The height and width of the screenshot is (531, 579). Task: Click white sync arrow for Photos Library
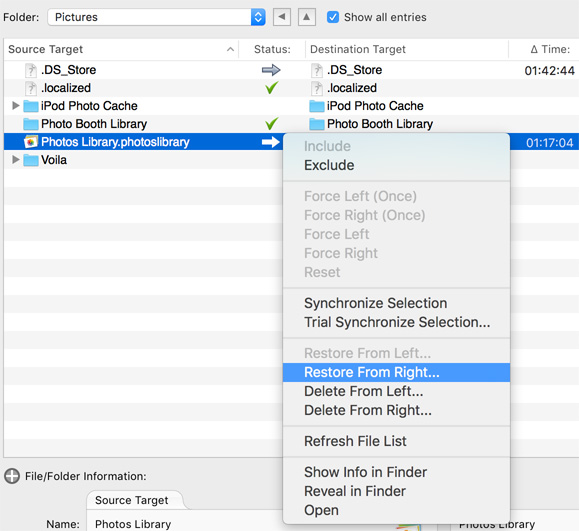[271, 142]
